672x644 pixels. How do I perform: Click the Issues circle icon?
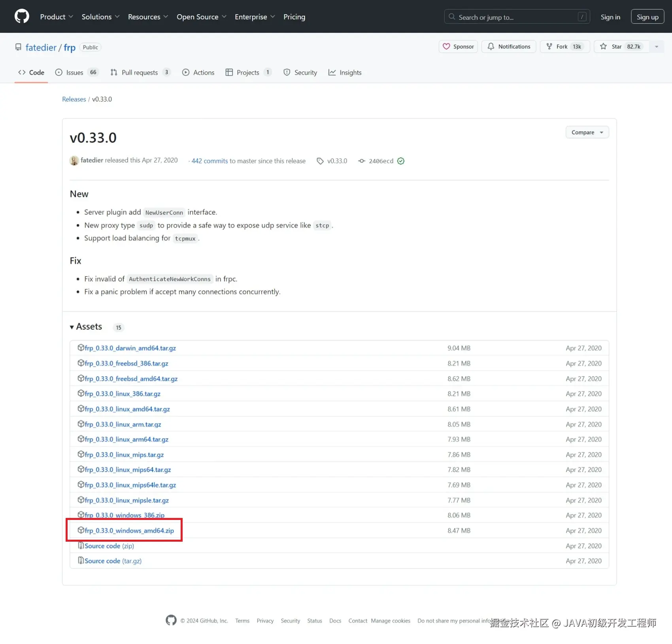click(59, 72)
